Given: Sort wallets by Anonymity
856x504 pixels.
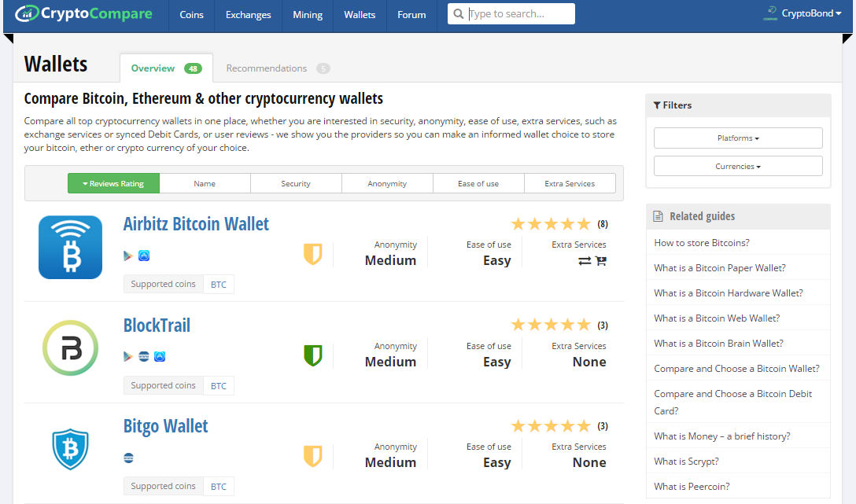Looking at the screenshot, I should point(387,183).
